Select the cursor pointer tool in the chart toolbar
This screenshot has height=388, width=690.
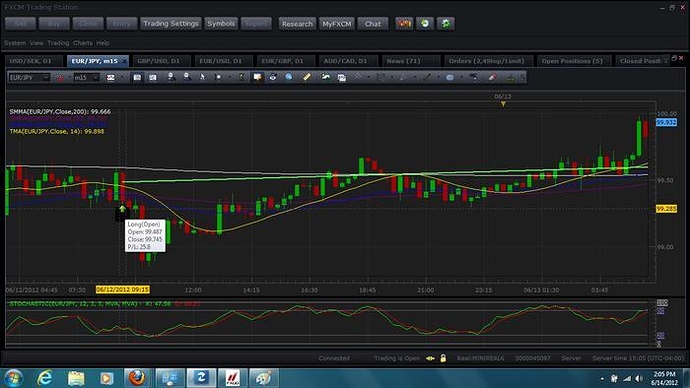(202, 77)
